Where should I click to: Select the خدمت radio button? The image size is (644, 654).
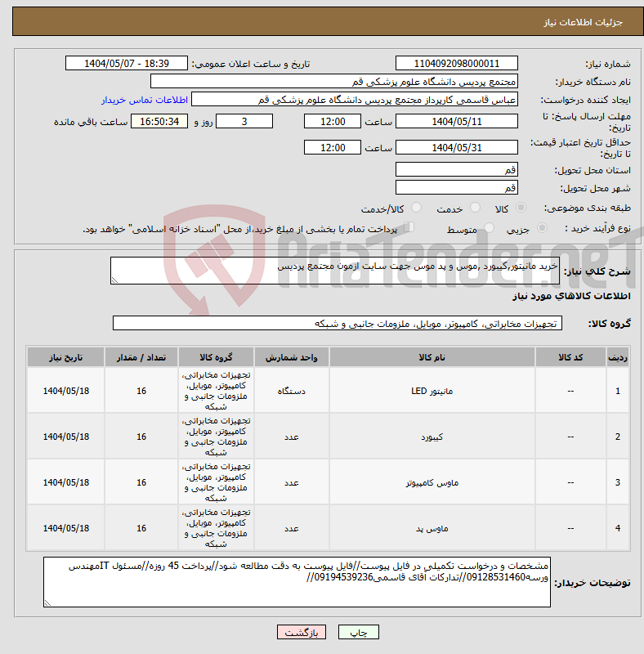coord(475,208)
